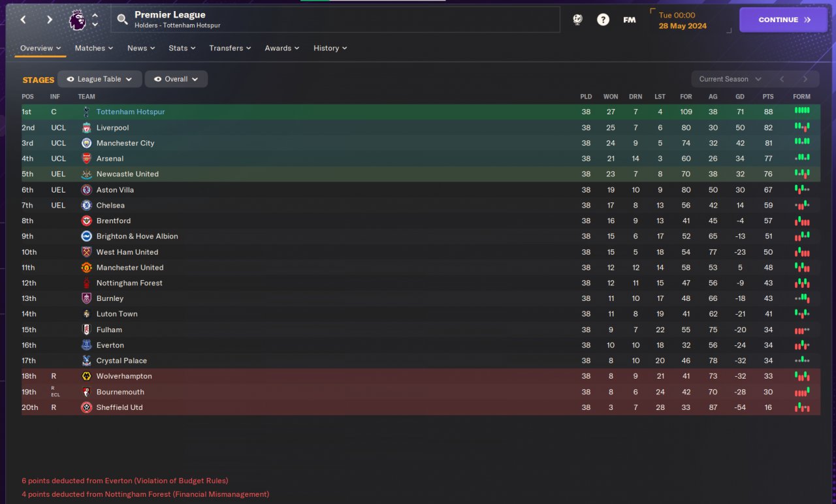Screen dimensions: 836x504
Task: Open the Matches dropdown menu
Action: 93,48
